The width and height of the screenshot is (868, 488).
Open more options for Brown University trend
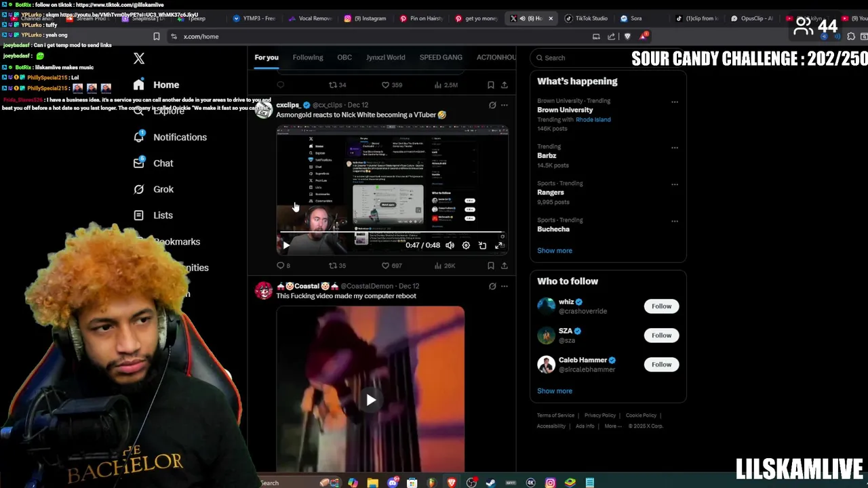pos(675,102)
